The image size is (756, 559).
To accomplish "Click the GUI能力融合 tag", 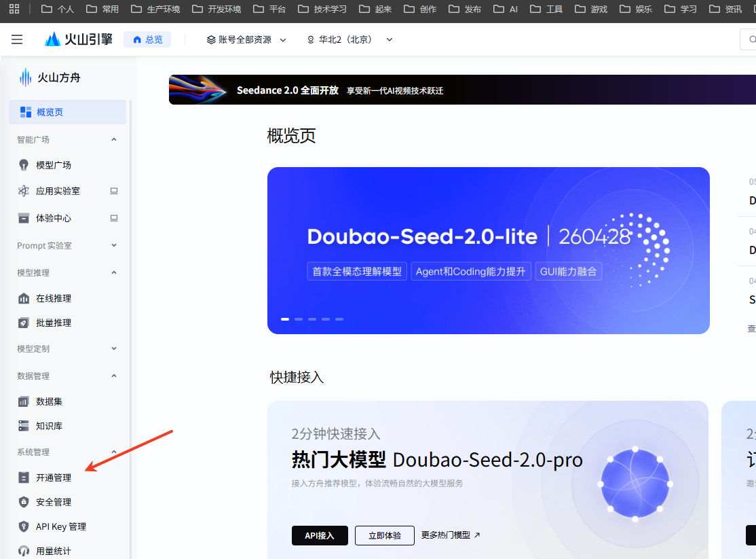I will coord(568,271).
